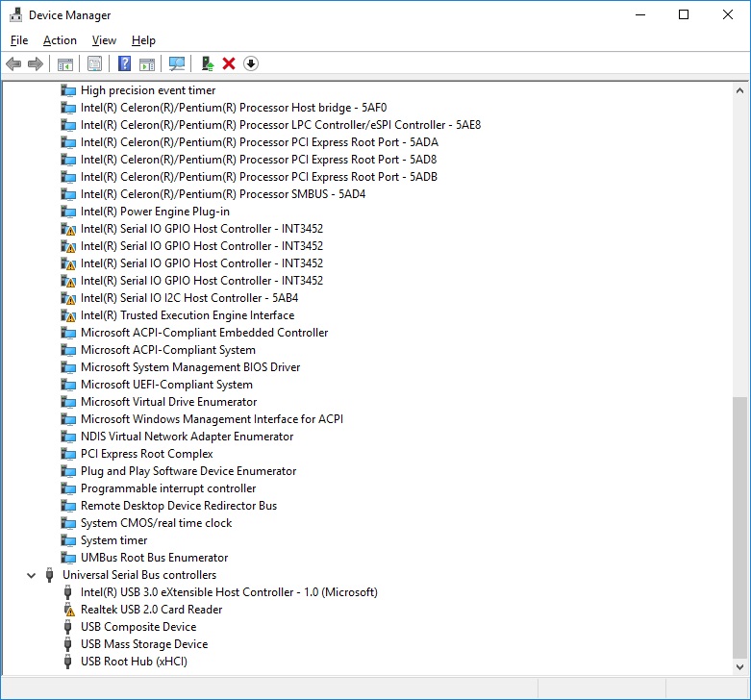Image resolution: width=751 pixels, height=700 pixels.
Task: Click the scrollbar up arrow
Action: [739, 90]
